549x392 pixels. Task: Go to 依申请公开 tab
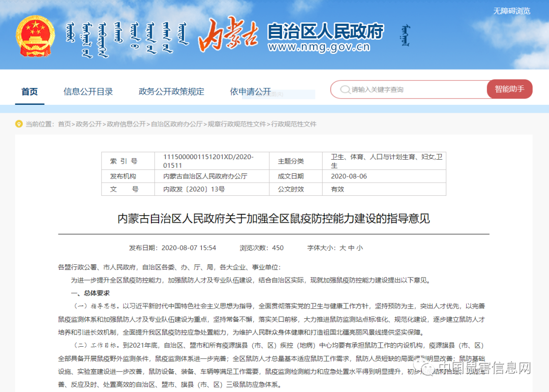[250, 92]
